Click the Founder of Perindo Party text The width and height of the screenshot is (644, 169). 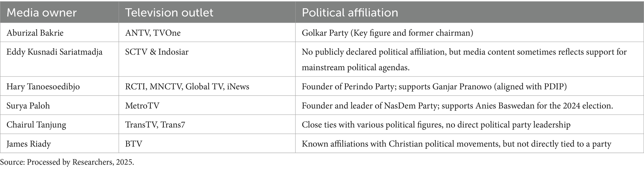pos(434,86)
